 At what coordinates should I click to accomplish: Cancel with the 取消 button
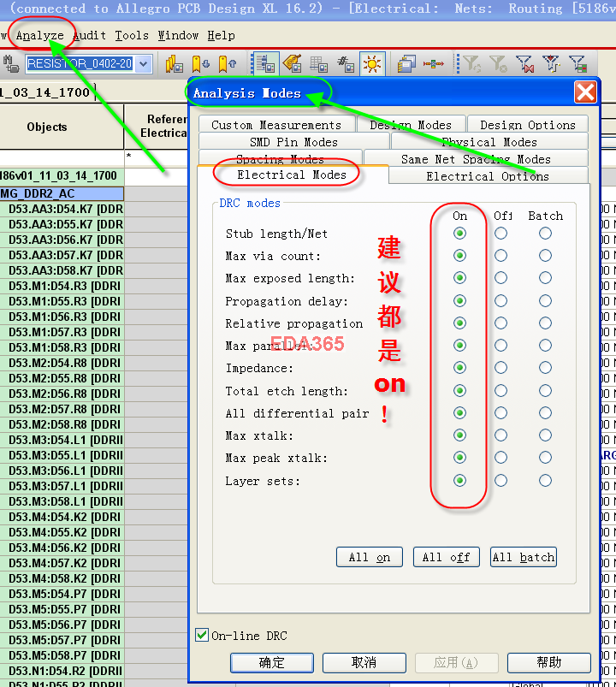(364, 662)
